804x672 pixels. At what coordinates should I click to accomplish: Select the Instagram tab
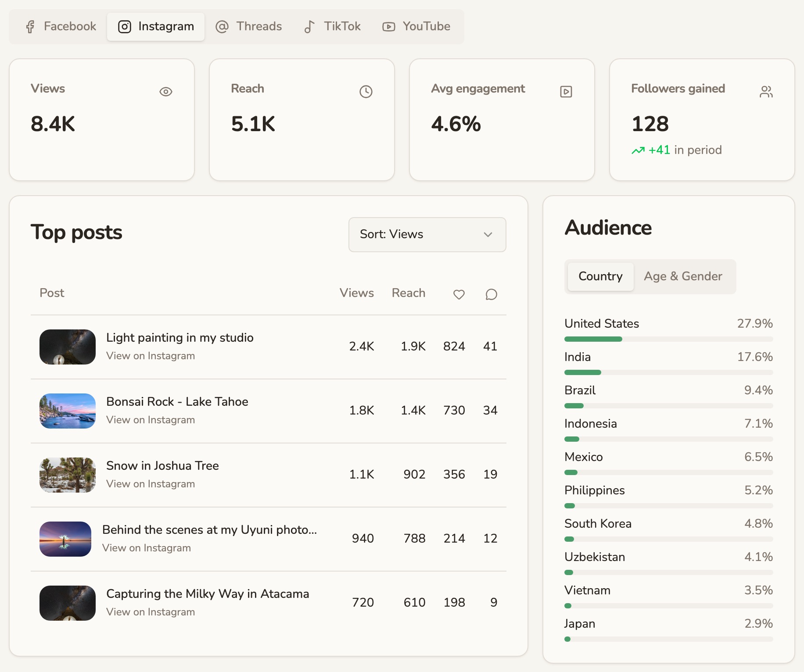pos(156,27)
